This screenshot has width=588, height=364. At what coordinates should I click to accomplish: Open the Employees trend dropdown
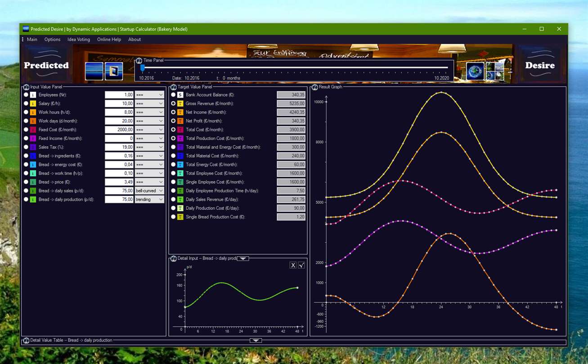click(x=149, y=95)
